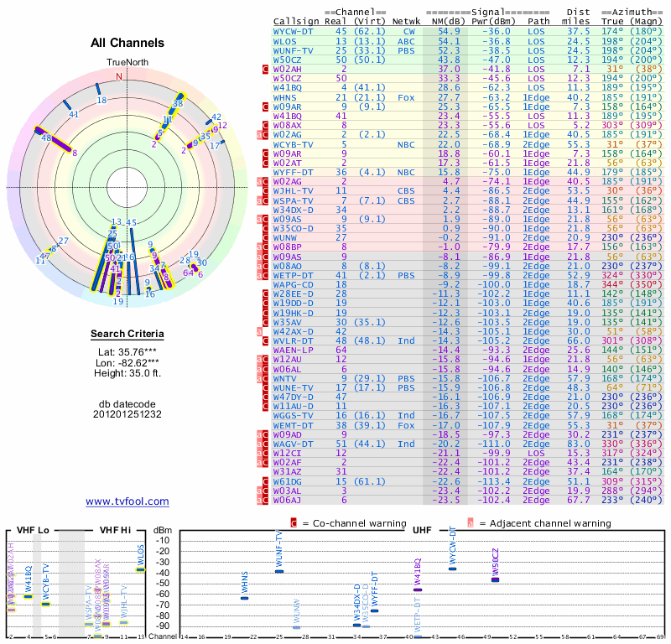Select WYCW-DT callsign in the table
671x644 pixels.
(x=293, y=32)
